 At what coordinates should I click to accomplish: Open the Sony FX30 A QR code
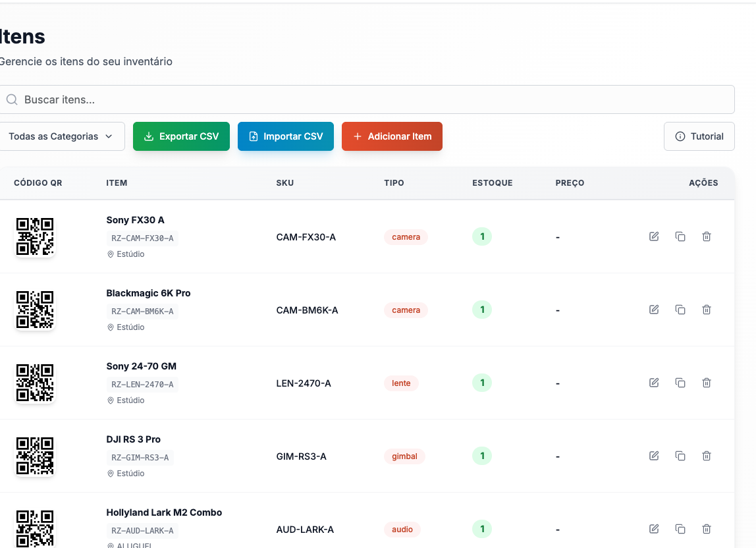35,236
